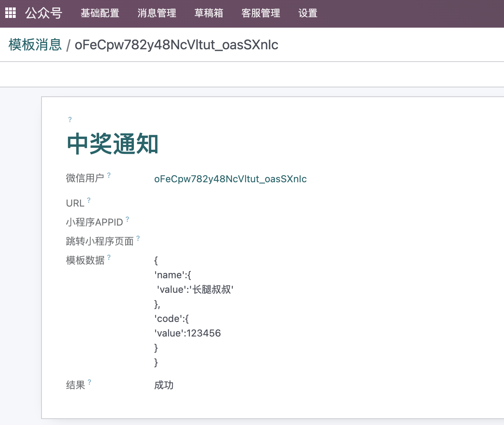Open the 基础配置 menu
This screenshot has width=504, height=425.
(x=100, y=13)
